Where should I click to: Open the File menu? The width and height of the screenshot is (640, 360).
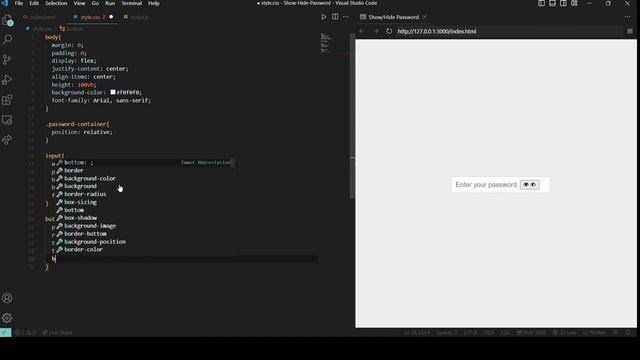[x=19, y=3]
